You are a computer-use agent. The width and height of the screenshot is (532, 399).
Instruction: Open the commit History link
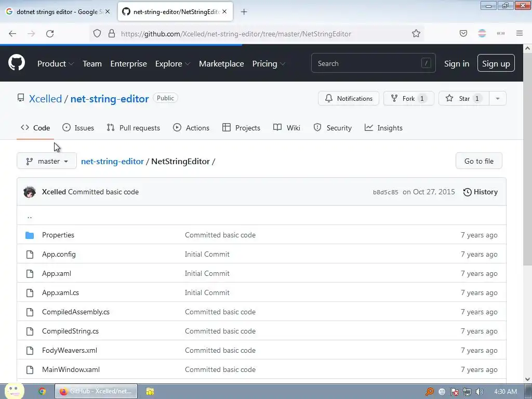(x=481, y=192)
